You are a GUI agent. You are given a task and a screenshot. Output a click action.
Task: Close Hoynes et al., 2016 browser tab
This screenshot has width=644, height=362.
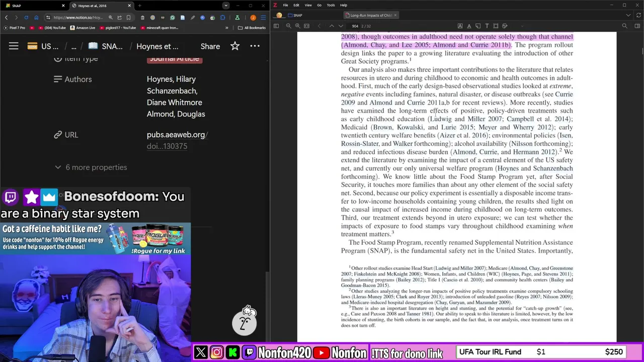click(129, 6)
